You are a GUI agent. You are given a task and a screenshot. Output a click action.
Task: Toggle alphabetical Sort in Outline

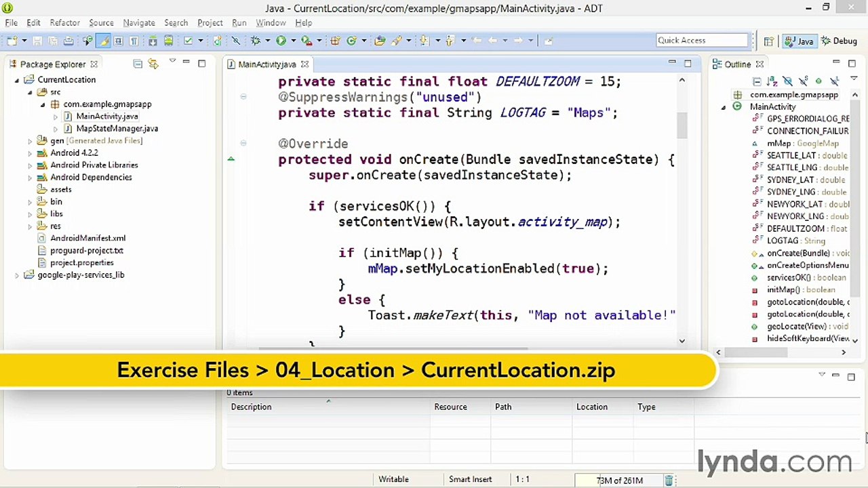click(772, 81)
